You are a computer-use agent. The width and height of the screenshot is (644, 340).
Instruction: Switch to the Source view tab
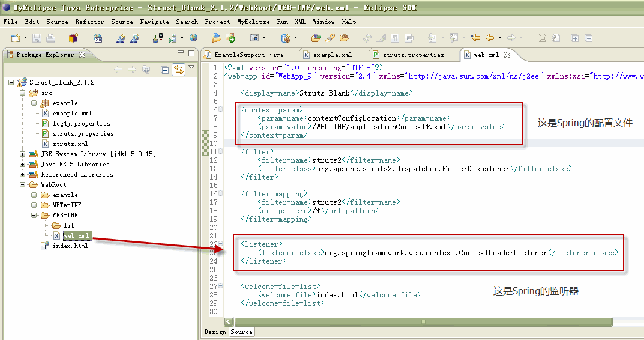click(241, 332)
